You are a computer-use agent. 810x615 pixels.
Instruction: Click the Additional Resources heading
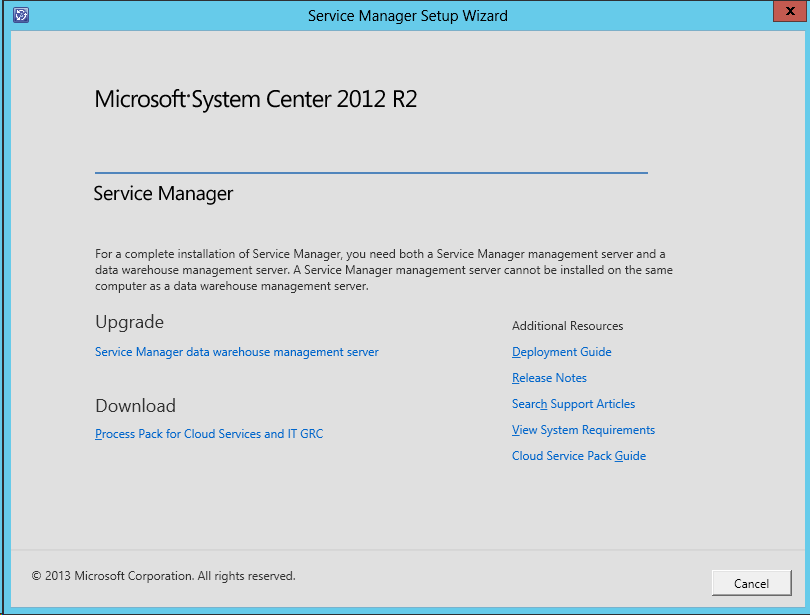pos(567,326)
